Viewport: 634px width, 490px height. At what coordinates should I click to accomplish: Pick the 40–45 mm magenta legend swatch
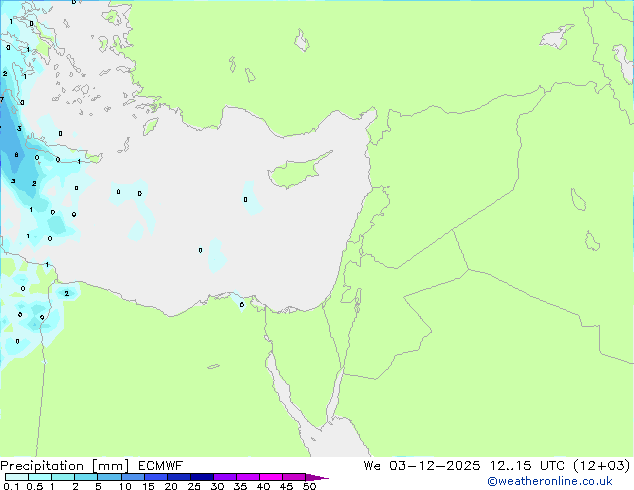tap(271, 477)
